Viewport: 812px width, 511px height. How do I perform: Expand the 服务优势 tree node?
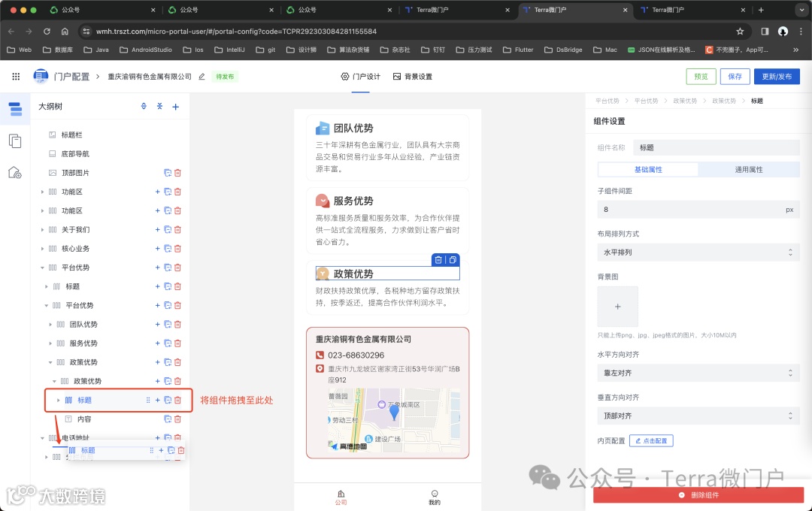click(x=50, y=343)
